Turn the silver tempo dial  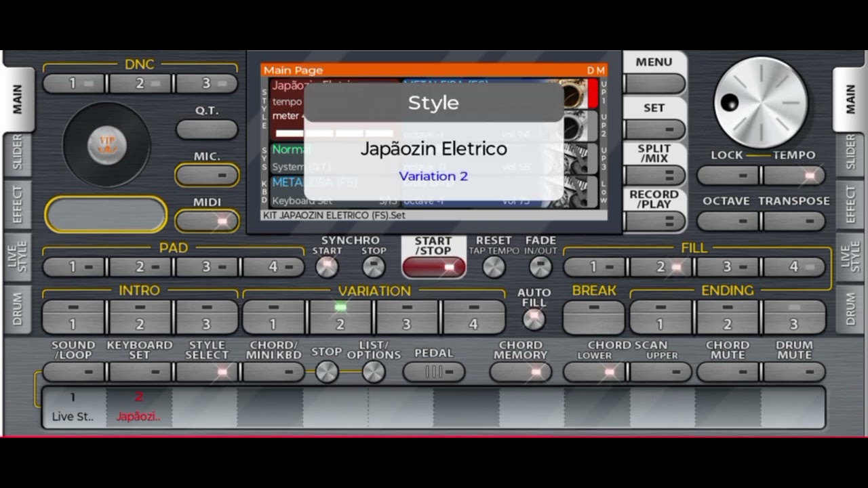point(761,102)
